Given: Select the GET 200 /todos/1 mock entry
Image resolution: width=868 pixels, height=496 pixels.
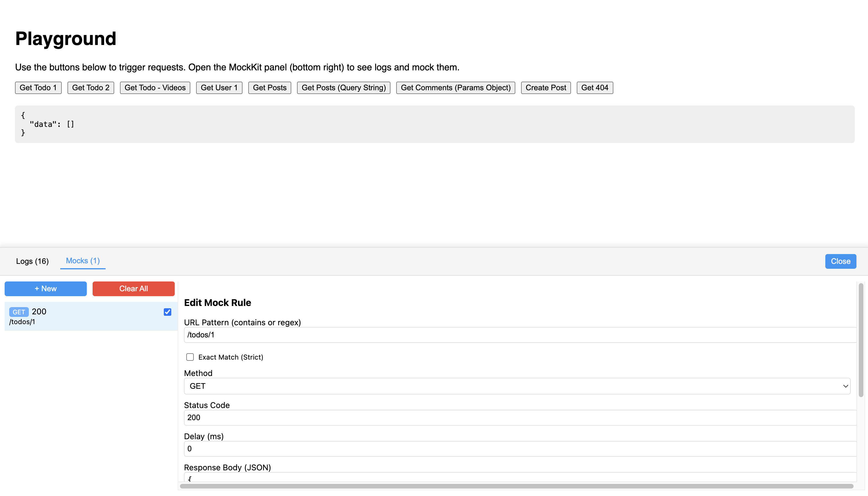Looking at the screenshot, I should [91, 316].
